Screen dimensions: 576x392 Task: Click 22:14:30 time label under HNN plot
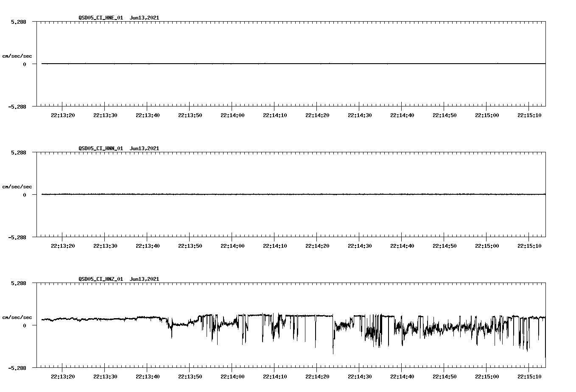click(360, 246)
